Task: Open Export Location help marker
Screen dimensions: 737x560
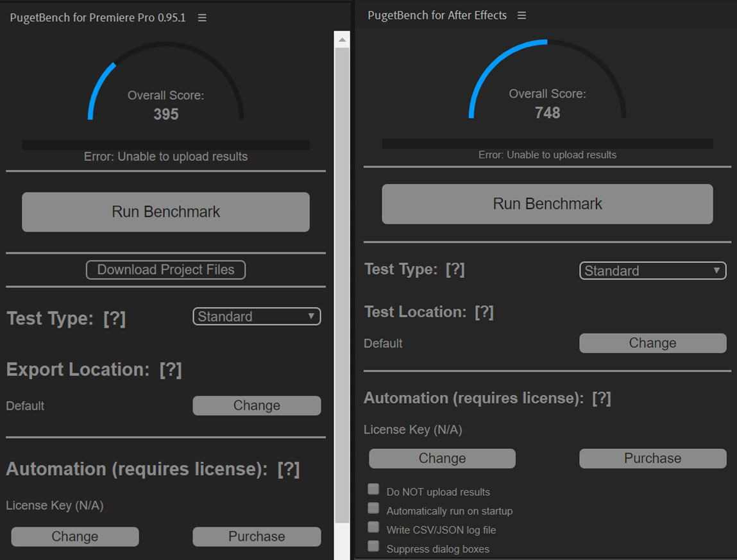Action: (171, 369)
